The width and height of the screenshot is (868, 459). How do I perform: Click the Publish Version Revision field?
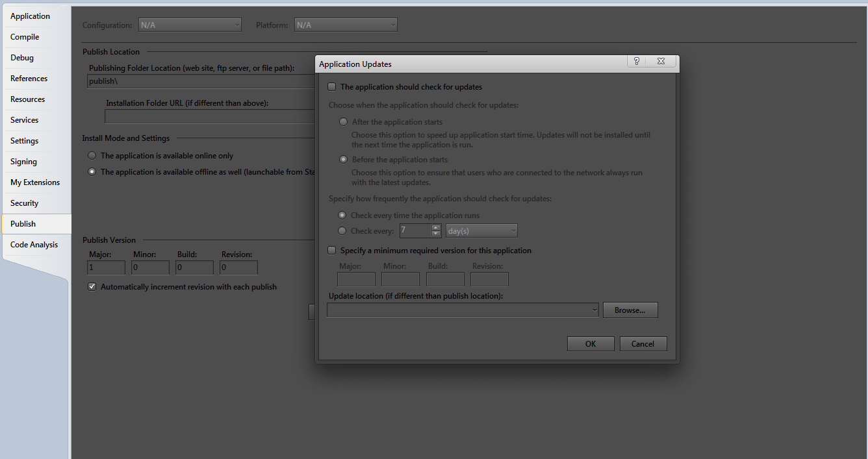pos(239,267)
